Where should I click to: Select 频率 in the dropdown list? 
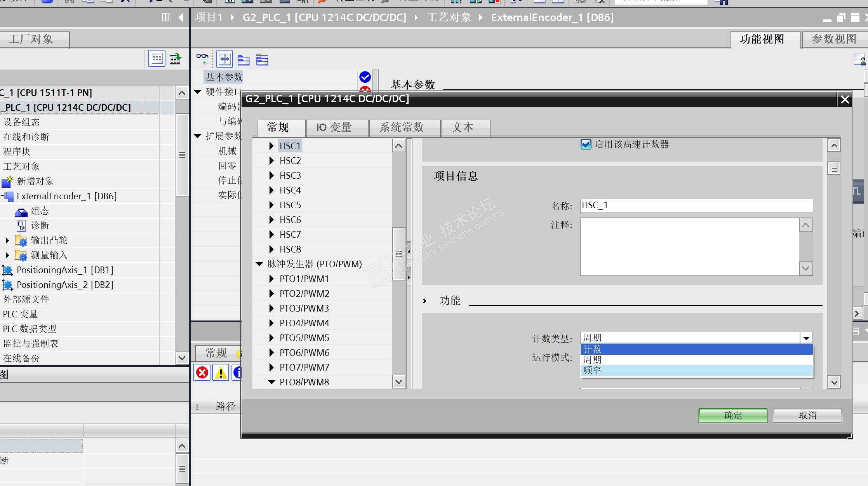(592, 371)
